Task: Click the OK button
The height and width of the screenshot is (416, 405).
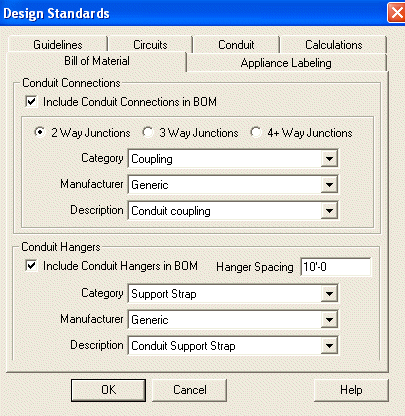Action: 108,390
